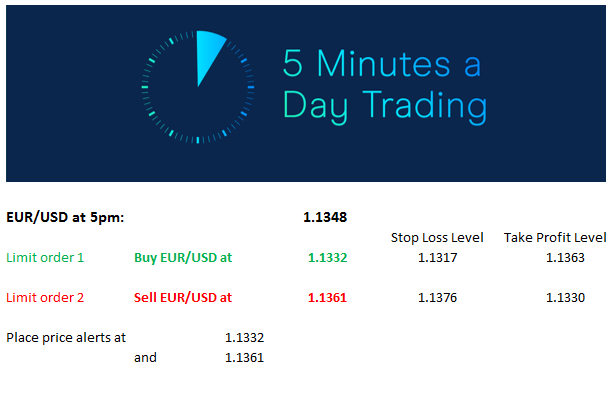Click the red sell price 1.1361
The height and width of the screenshot is (394, 611).
(x=327, y=298)
